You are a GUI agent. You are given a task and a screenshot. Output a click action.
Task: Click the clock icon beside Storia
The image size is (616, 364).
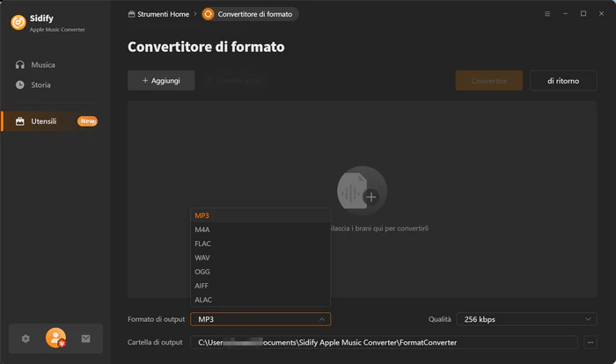(20, 84)
